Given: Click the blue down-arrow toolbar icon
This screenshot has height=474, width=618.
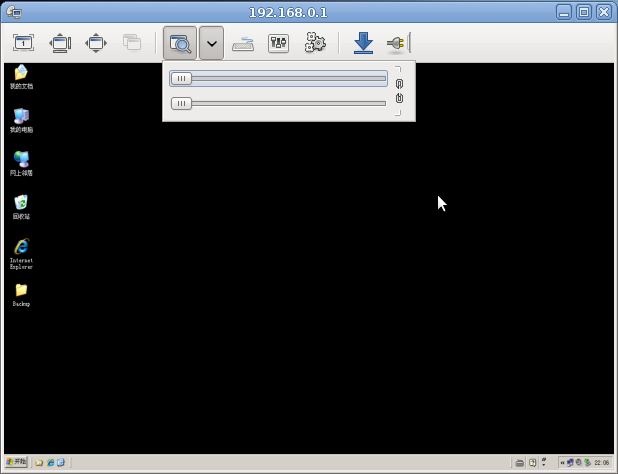Looking at the screenshot, I should pyautogui.click(x=363, y=43).
